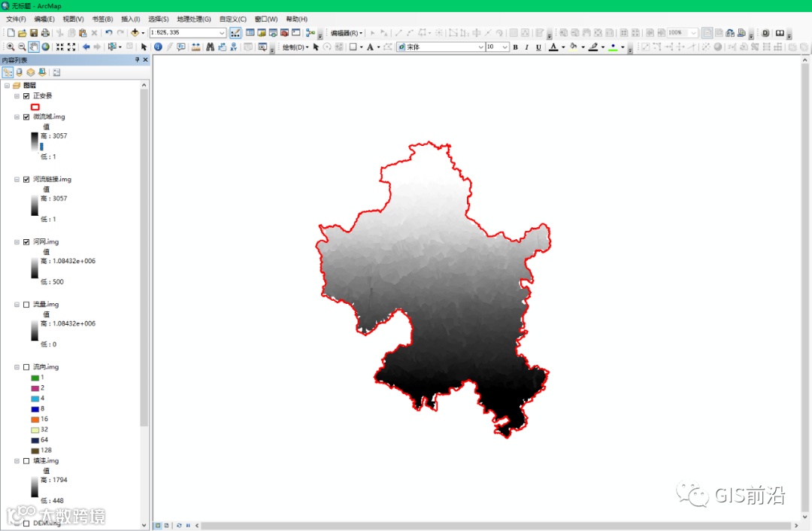Screen dimensions: 812x531
Task: Open the ModelBuilder window icon
Action: pyautogui.click(x=311, y=32)
